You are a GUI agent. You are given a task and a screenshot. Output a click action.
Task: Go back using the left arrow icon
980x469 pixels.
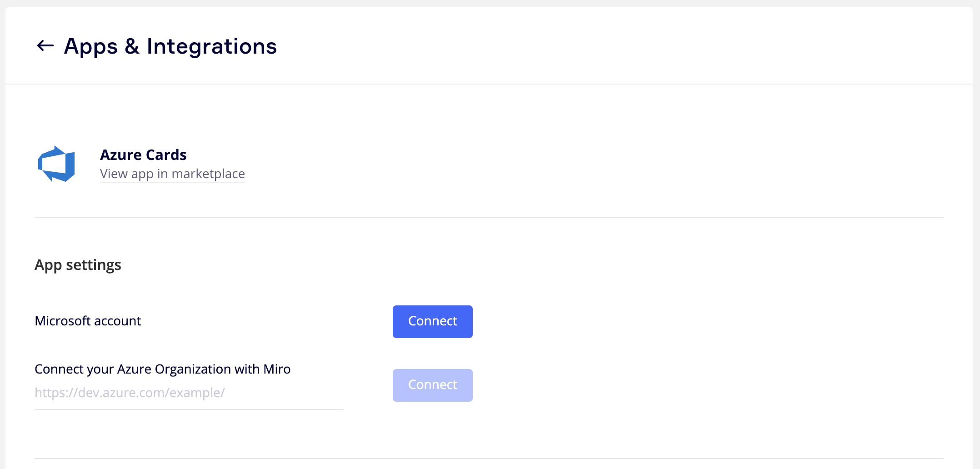(x=45, y=46)
